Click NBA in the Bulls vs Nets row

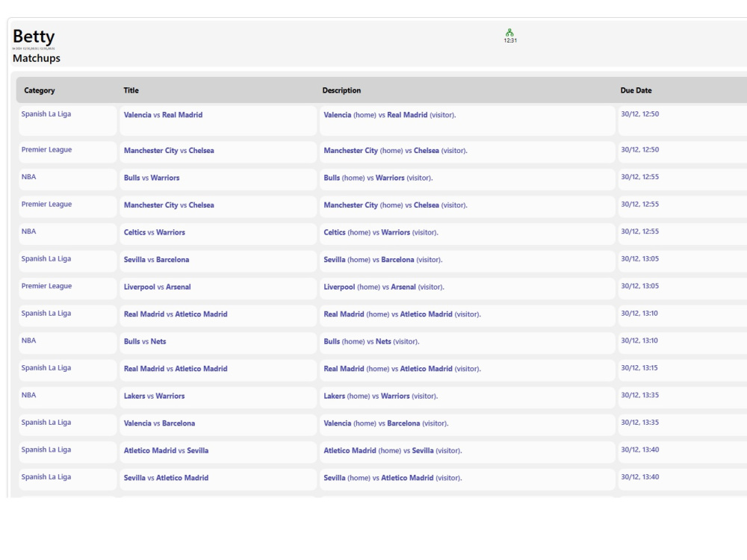[28, 340]
